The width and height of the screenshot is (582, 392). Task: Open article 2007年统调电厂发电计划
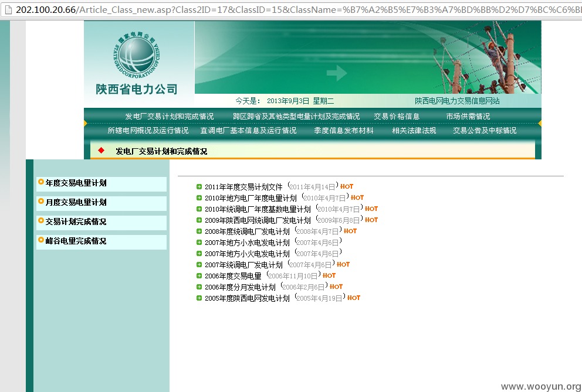pyautogui.click(x=243, y=265)
